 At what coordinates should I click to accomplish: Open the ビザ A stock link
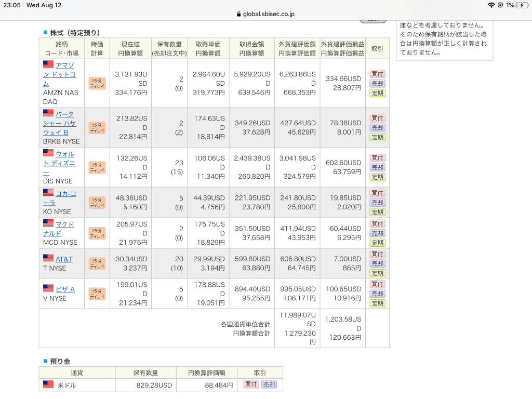pyautogui.click(x=65, y=289)
